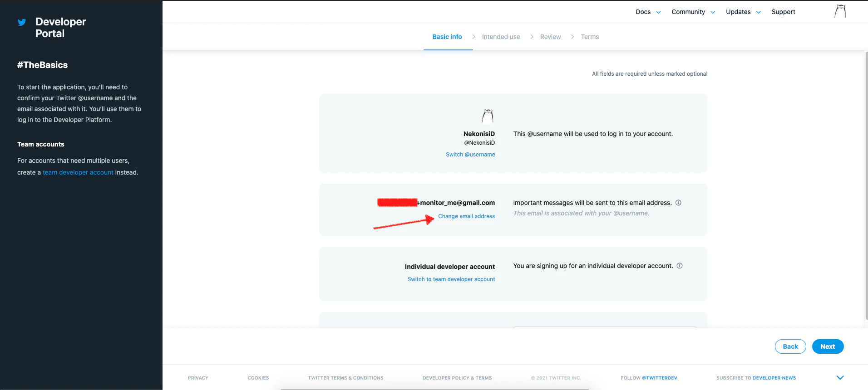
Task: Show info about individual developer account
Action: pos(680,266)
